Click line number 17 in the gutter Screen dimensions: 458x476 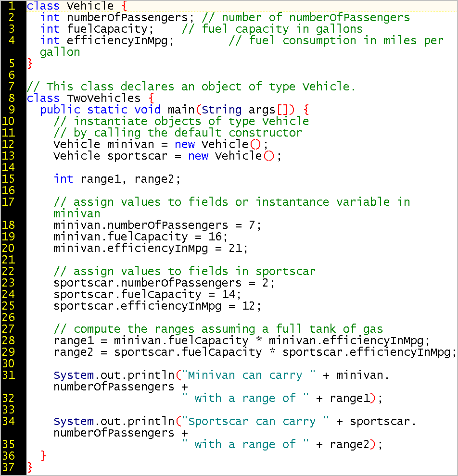coord(8,202)
